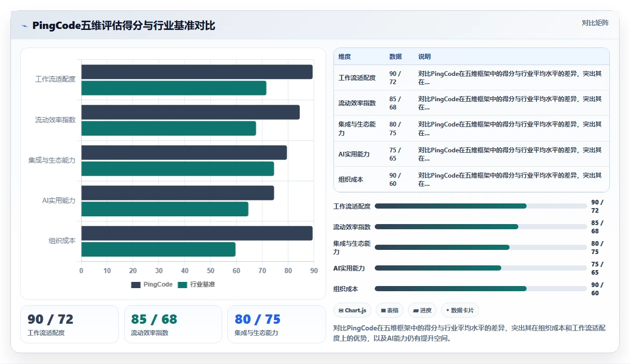Open the 80 / 75 集成与生态能力 summary card
This screenshot has height=364, width=630.
[x=276, y=324]
